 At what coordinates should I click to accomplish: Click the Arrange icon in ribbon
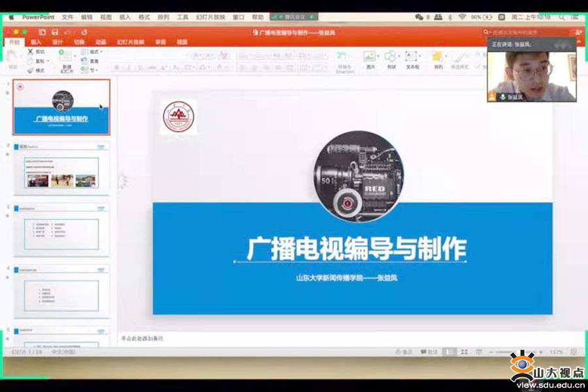[x=437, y=57]
